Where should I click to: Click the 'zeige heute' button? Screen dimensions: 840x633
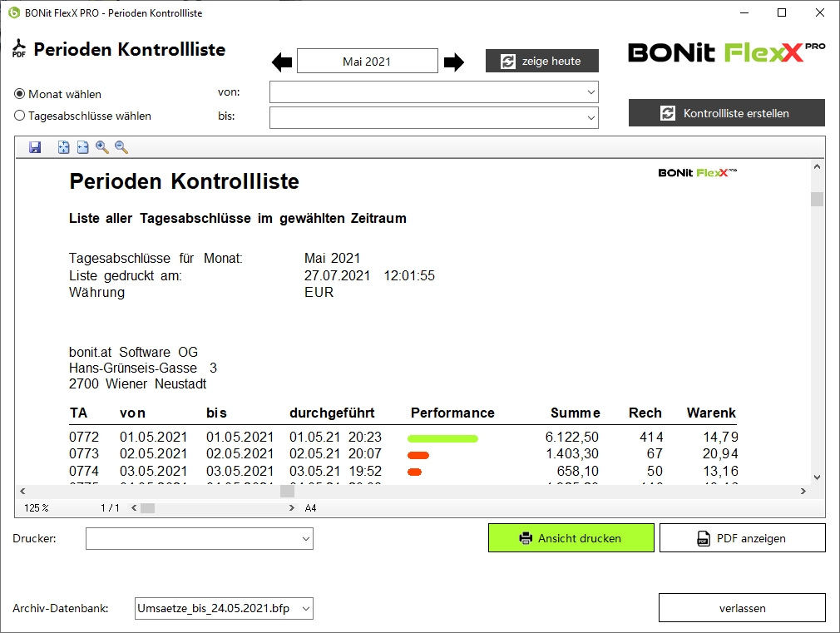[542, 61]
